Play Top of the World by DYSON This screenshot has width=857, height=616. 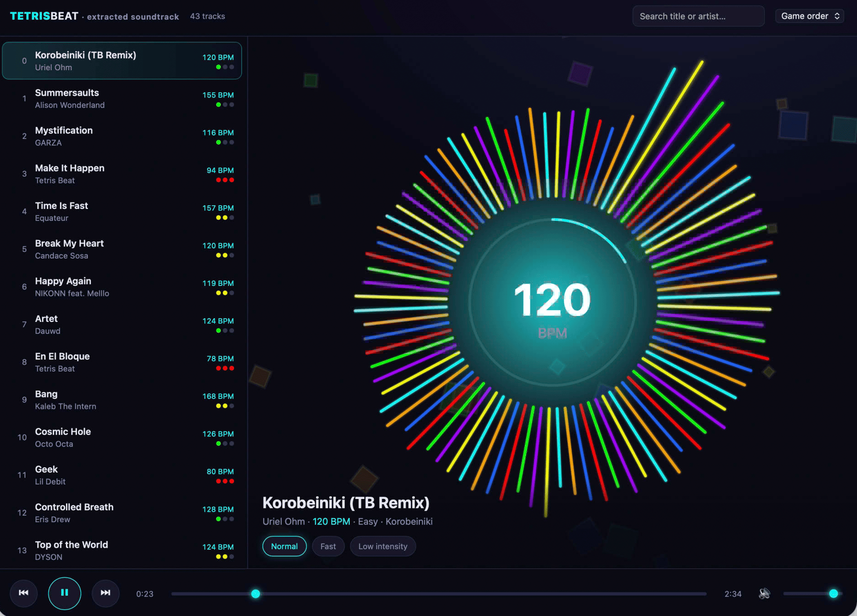coord(122,550)
